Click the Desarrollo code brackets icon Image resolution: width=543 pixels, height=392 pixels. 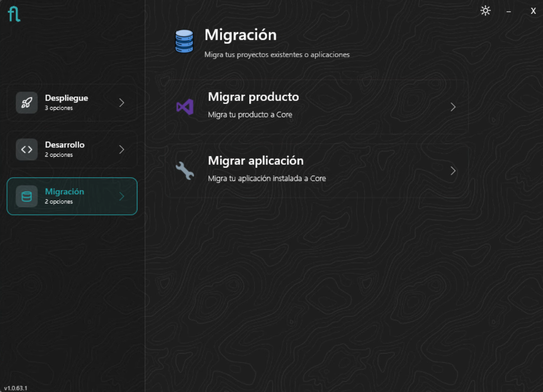click(x=27, y=149)
